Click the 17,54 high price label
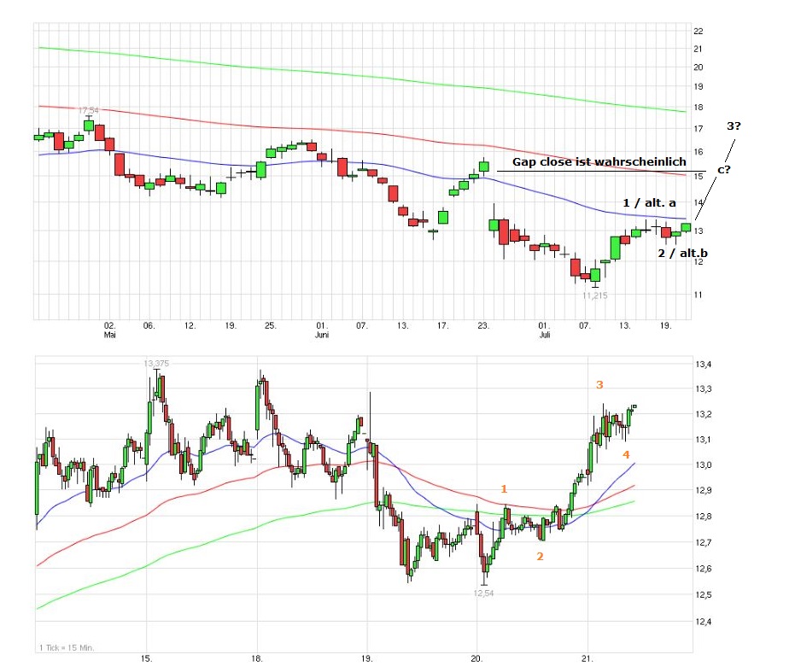Image resolution: width=795 pixels, height=672 pixels. (89, 110)
